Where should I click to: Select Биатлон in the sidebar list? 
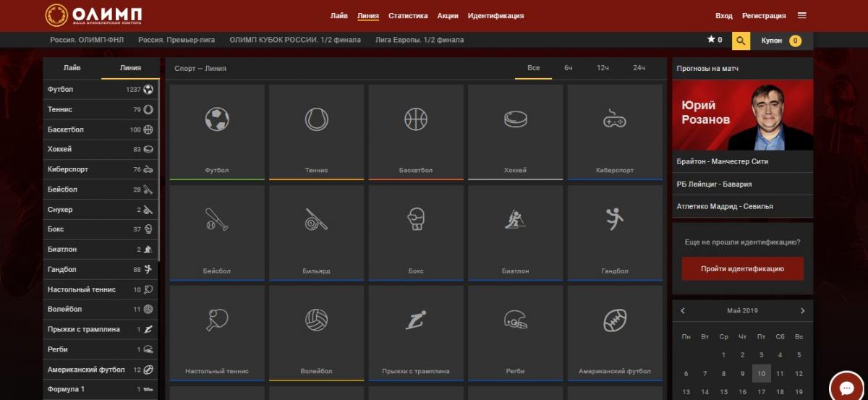(100, 249)
